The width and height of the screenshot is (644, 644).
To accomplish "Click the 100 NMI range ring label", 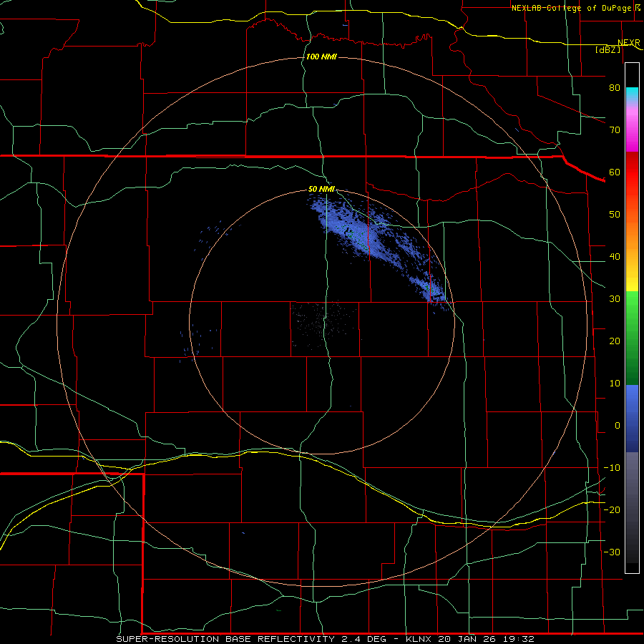I will (321, 57).
